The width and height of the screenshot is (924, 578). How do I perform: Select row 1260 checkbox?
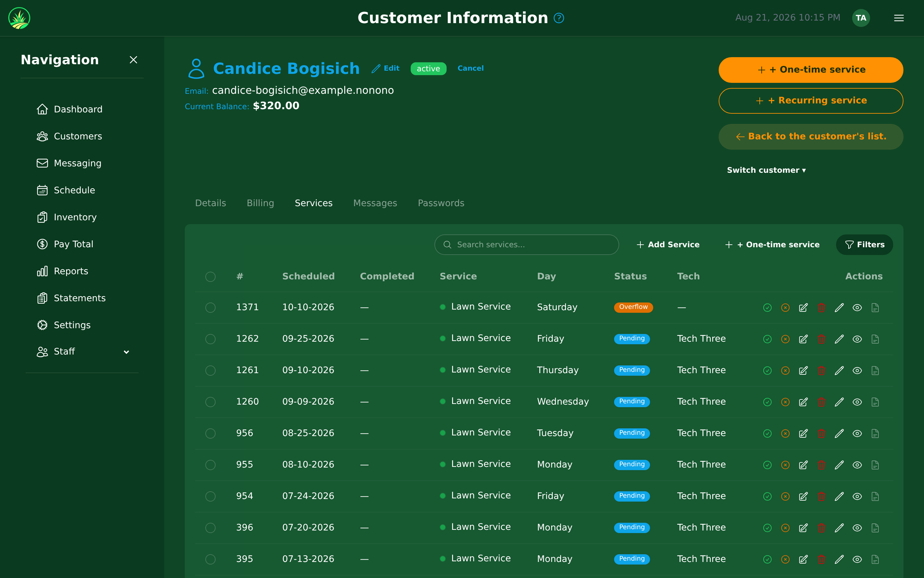coord(210,402)
